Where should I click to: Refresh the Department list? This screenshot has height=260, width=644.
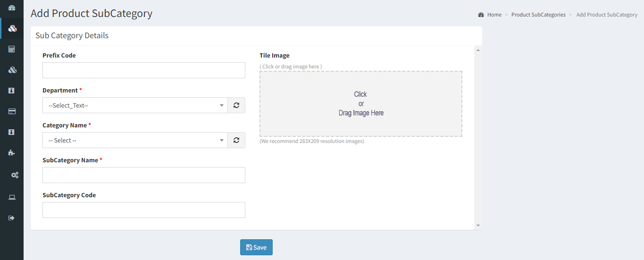coord(236,105)
